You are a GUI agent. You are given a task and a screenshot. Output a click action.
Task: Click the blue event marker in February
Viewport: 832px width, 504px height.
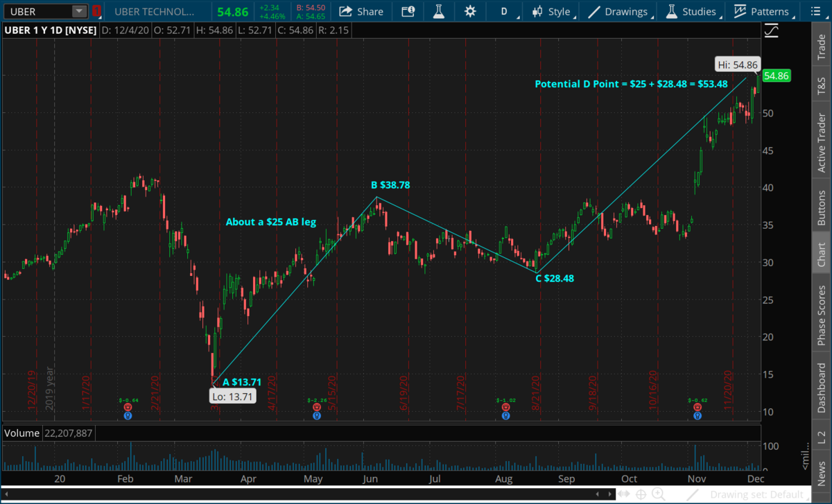point(128,416)
